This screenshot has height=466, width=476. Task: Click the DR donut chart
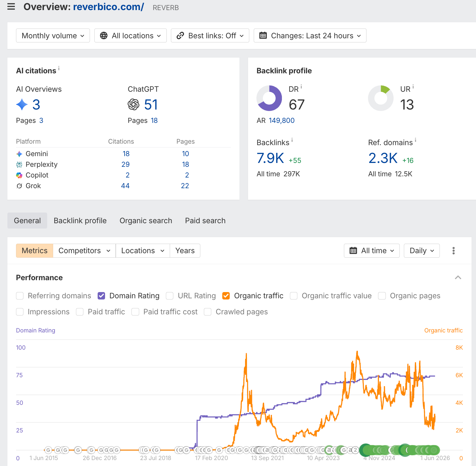pyautogui.click(x=269, y=98)
